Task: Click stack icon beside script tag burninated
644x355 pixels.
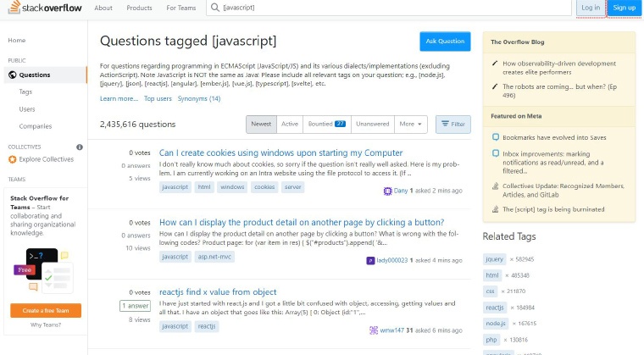Action: (x=496, y=209)
